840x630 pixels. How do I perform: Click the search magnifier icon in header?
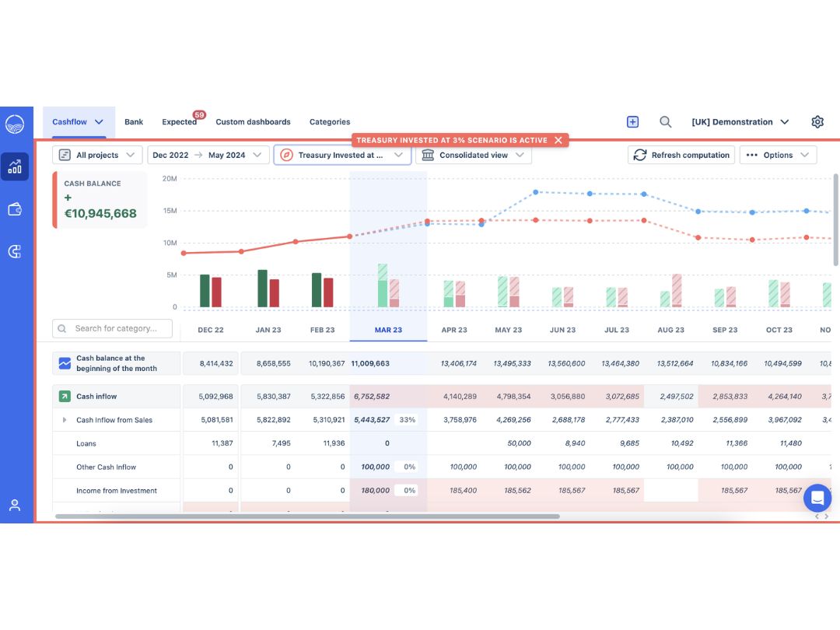665,122
